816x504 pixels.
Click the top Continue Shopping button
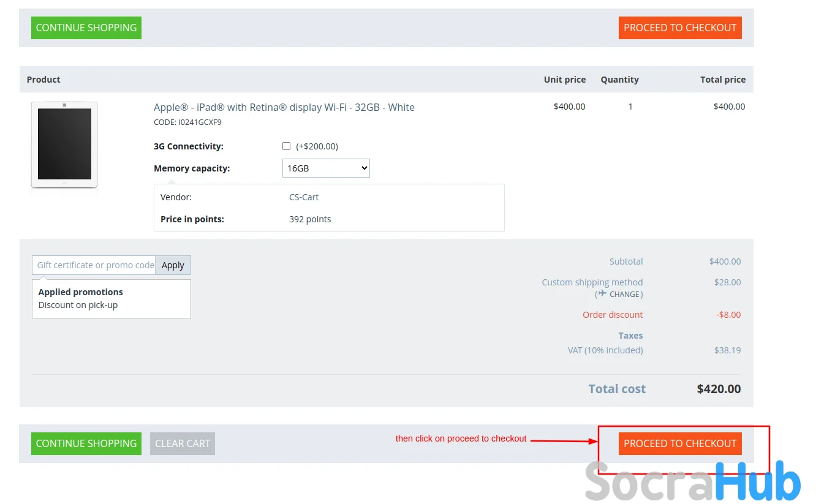[x=86, y=28]
